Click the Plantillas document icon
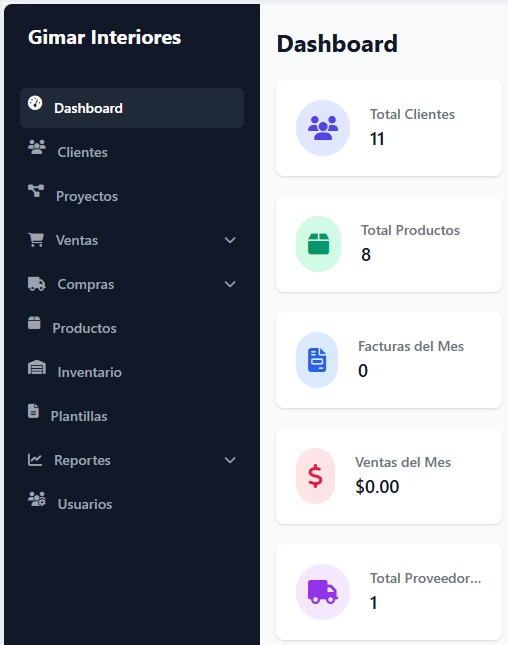The image size is (508, 645). tap(33, 411)
